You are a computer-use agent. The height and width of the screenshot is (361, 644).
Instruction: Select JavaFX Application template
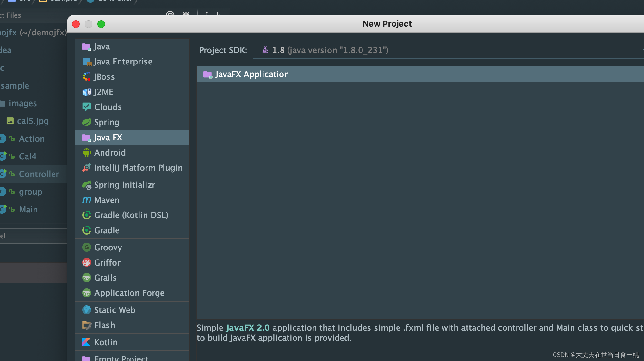point(252,74)
